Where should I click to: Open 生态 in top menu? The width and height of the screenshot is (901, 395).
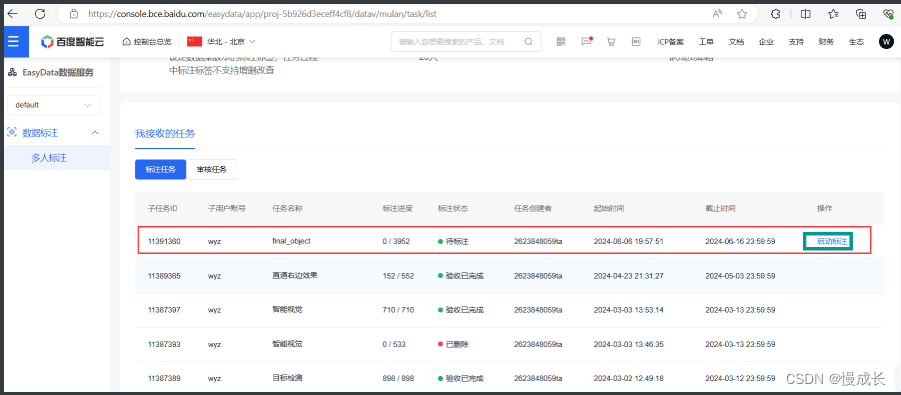click(856, 41)
